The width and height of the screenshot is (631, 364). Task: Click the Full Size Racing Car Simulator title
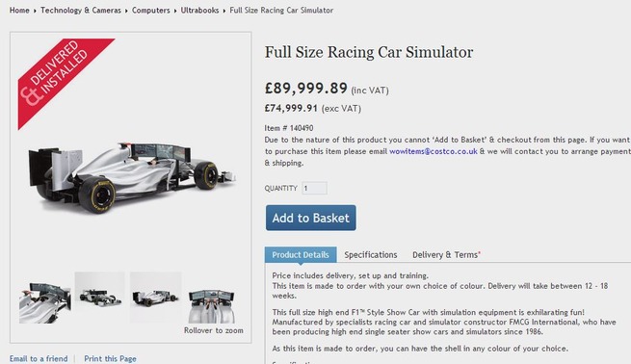click(369, 52)
